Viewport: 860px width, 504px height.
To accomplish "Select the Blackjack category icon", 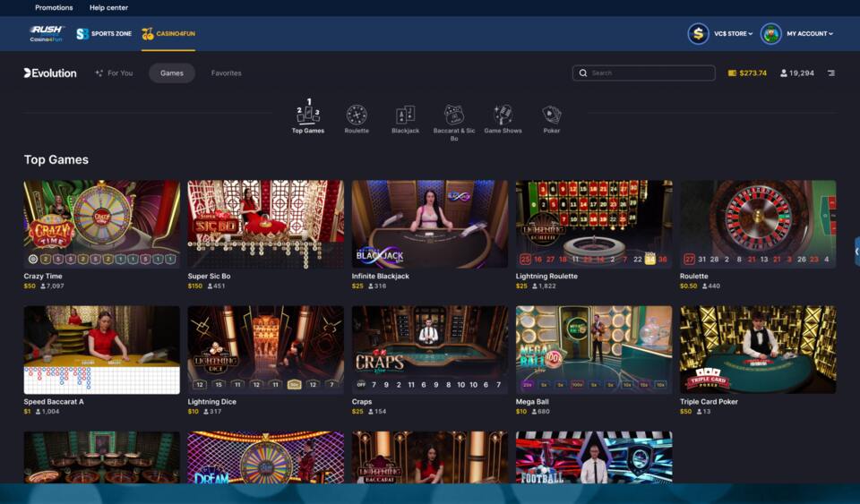I will point(405,115).
